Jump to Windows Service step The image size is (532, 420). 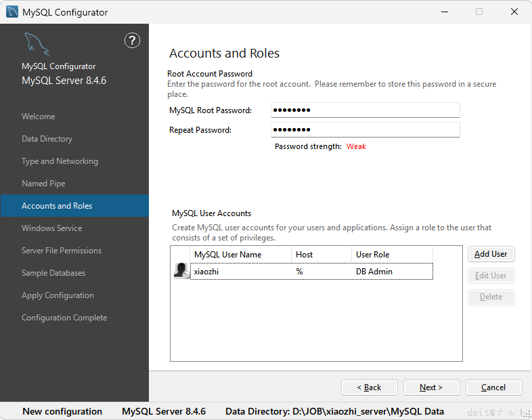click(x=51, y=228)
